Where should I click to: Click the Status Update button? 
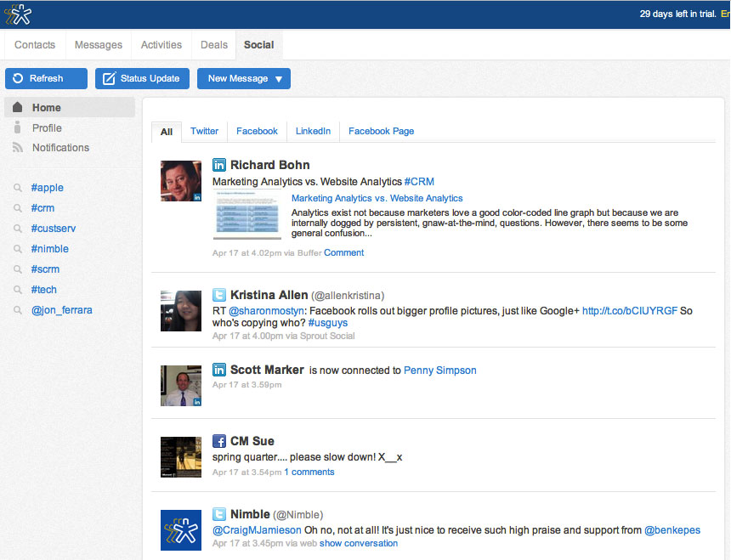[142, 78]
